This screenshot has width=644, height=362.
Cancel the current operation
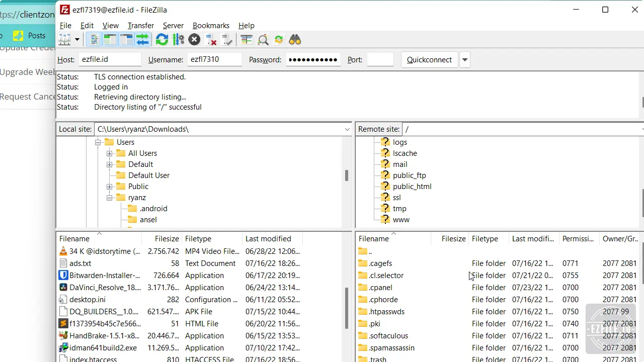194,40
